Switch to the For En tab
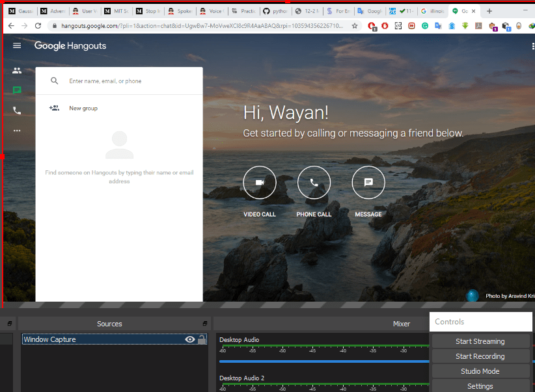 [339, 11]
